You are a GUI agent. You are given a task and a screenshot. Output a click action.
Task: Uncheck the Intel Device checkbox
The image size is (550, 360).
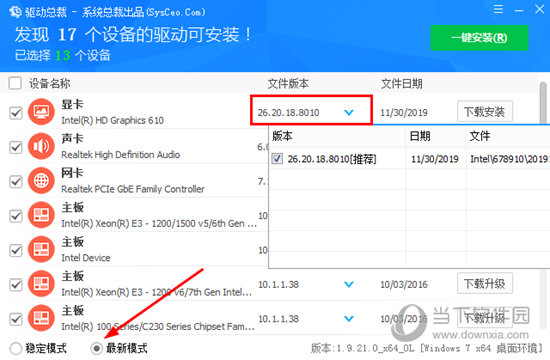pyautogui.click(x=16, y=251)
